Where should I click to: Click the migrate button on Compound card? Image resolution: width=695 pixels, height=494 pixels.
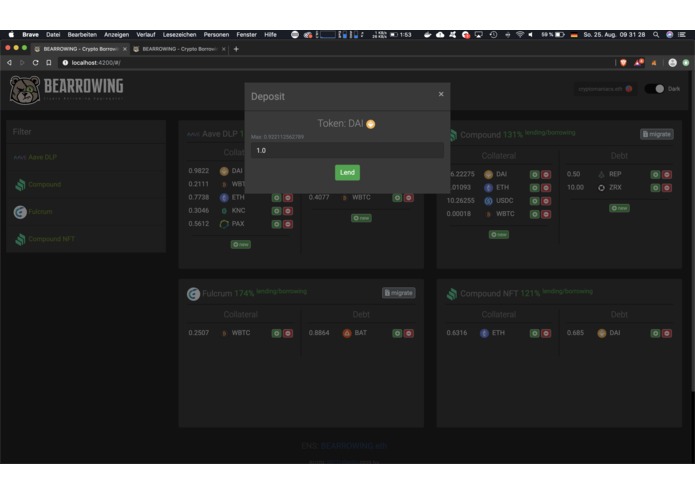click(x=657, y=134)
